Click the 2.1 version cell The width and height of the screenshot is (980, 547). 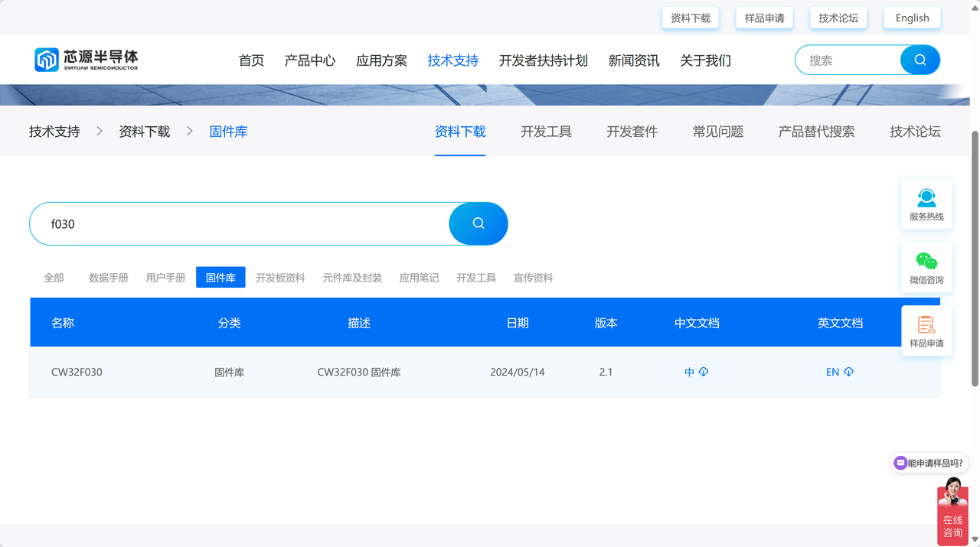click(606, 373)
